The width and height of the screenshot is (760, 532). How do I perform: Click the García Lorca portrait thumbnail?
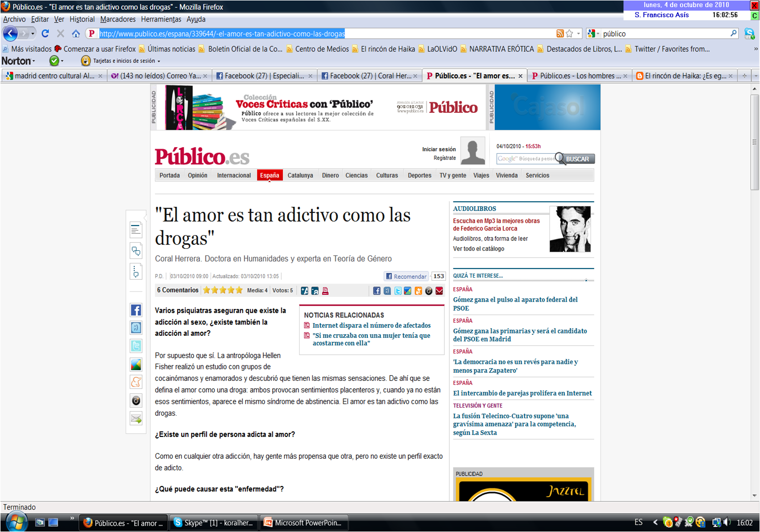570,229
